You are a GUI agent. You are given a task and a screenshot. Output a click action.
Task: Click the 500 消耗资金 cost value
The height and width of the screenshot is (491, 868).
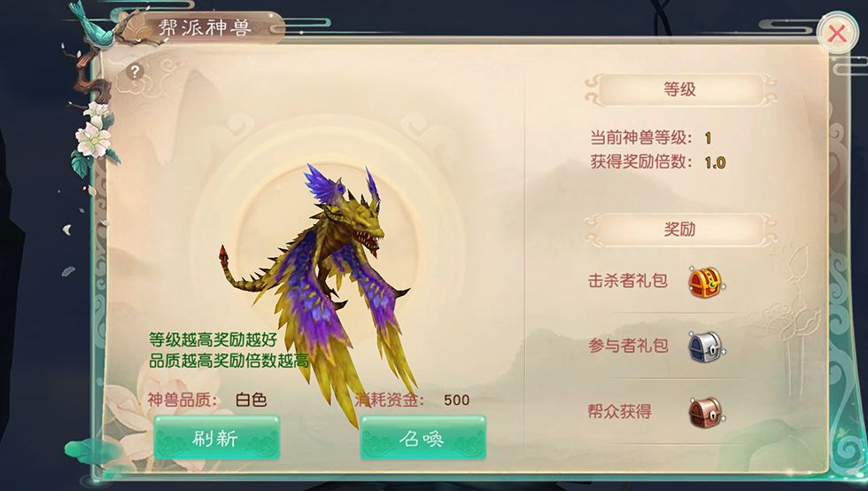[457, 400]
